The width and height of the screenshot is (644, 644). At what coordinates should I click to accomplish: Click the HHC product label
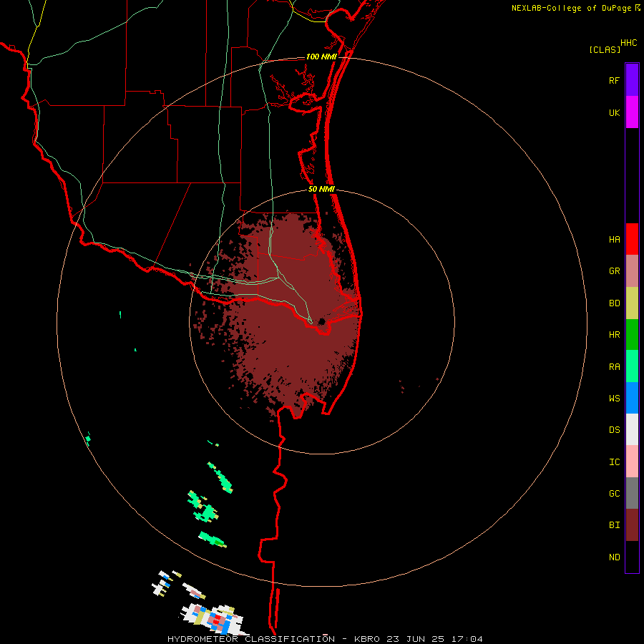coord(628,43)
